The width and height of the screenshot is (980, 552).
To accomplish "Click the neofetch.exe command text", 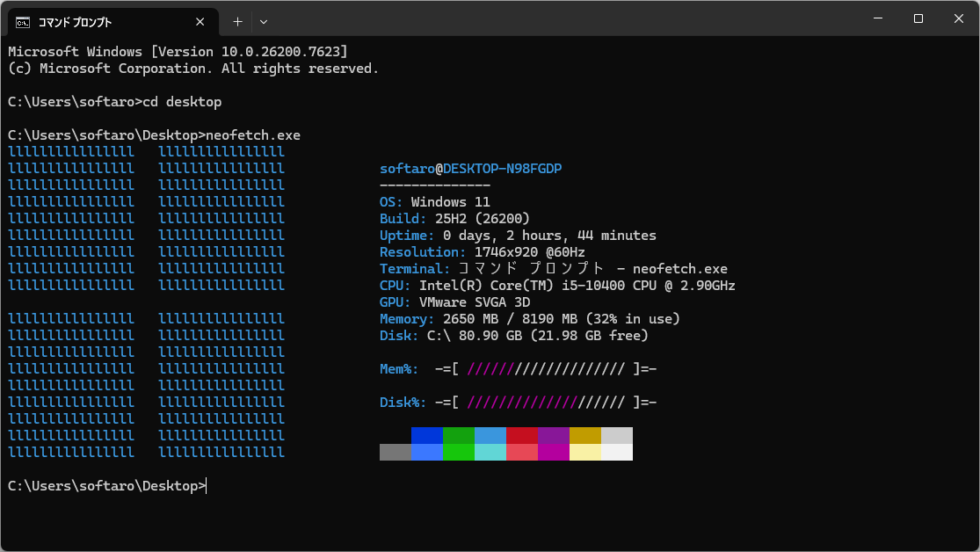I will [x=253, y=135].
